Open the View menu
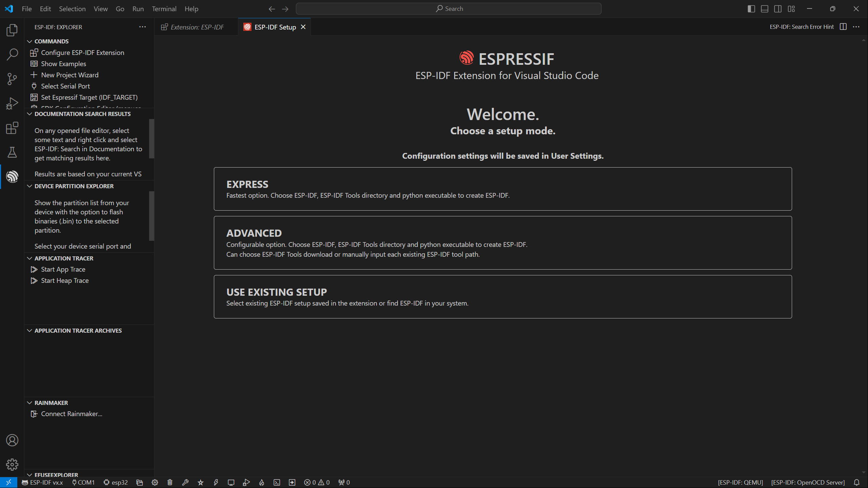Image resolution: width=868 pixels, height=488 pixels. [101, 9]
